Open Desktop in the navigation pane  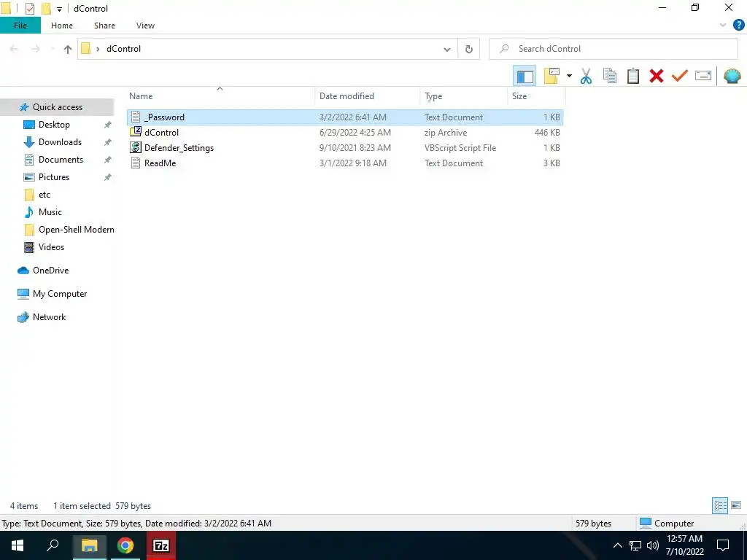(x=54, y=125)
